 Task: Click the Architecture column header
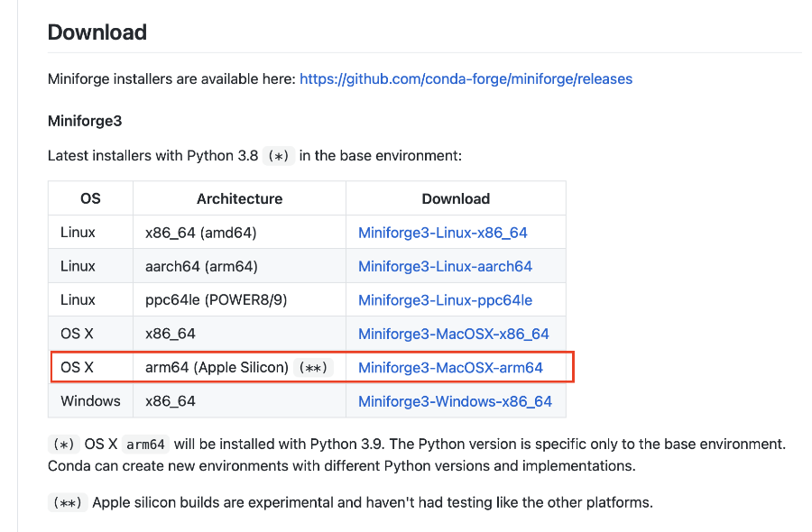(x=239, y=198)
